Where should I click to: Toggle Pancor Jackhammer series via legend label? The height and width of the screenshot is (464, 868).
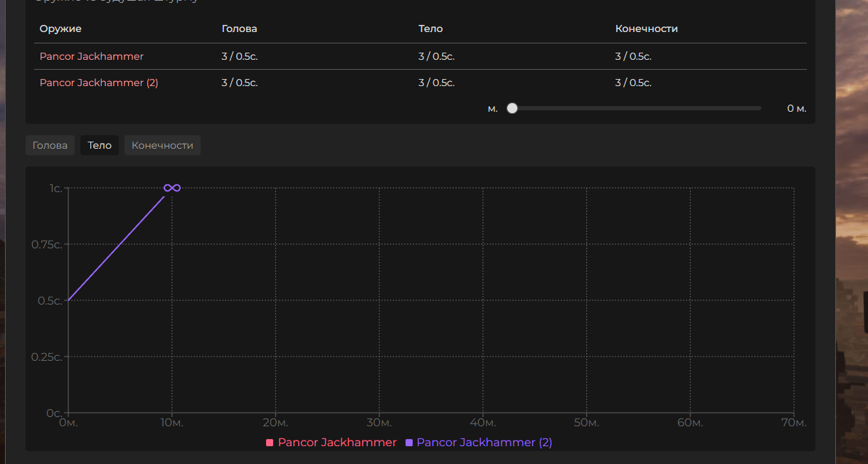(337, 443)
